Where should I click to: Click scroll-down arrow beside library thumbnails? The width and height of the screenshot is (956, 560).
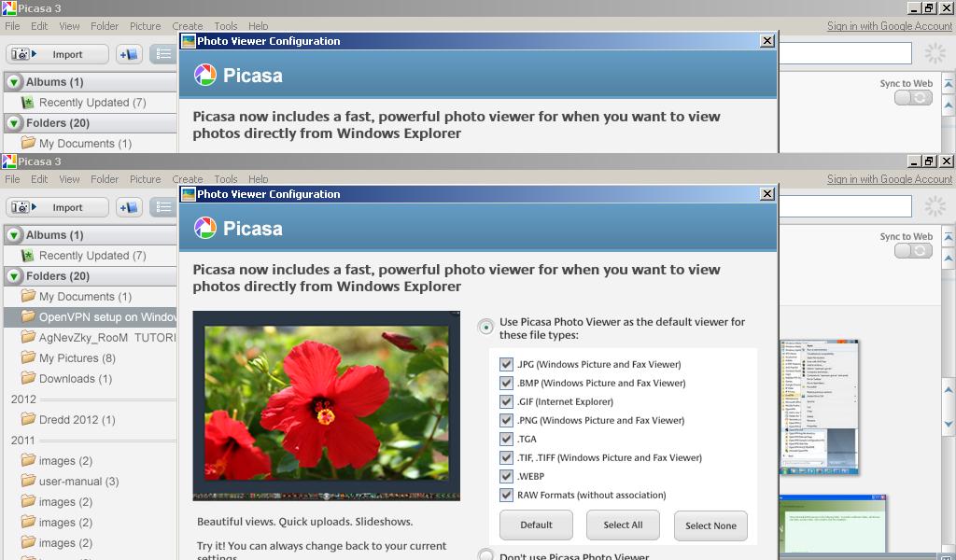(949, 424)
